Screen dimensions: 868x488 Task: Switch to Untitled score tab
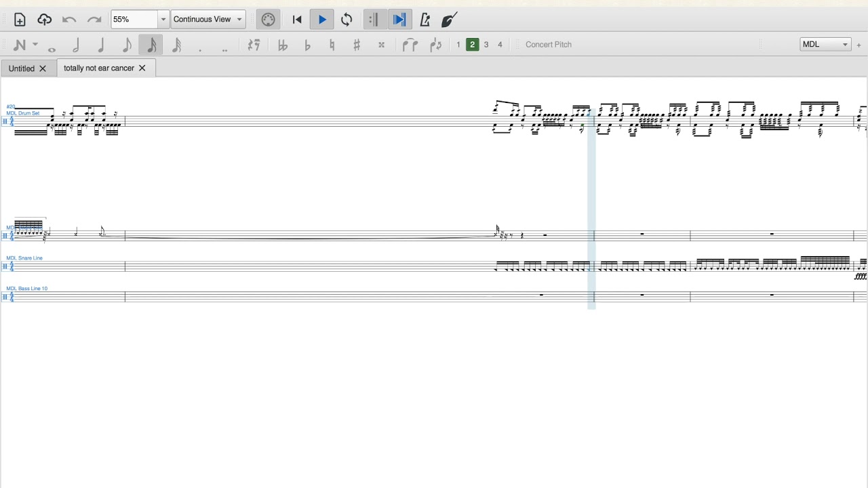22,68
